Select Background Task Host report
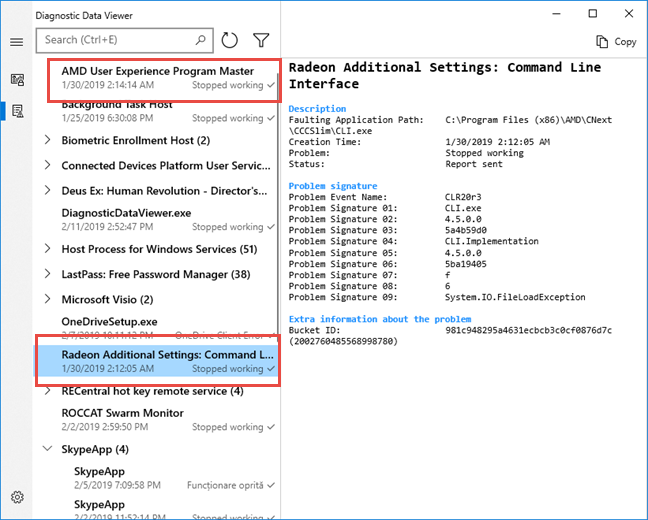This screenshot has height=520, width=648. click(156, 112)
